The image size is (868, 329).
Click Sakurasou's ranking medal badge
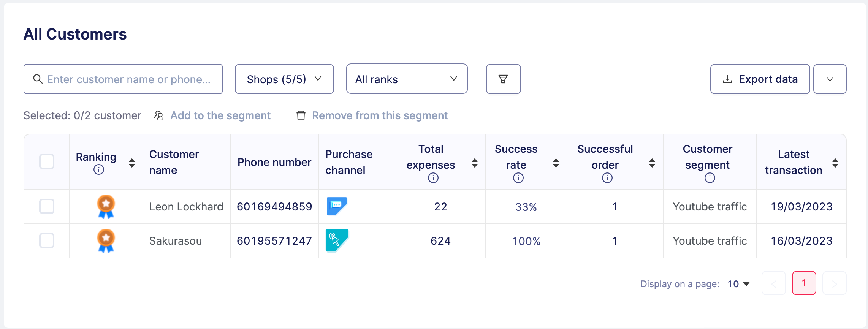point(106,240)
